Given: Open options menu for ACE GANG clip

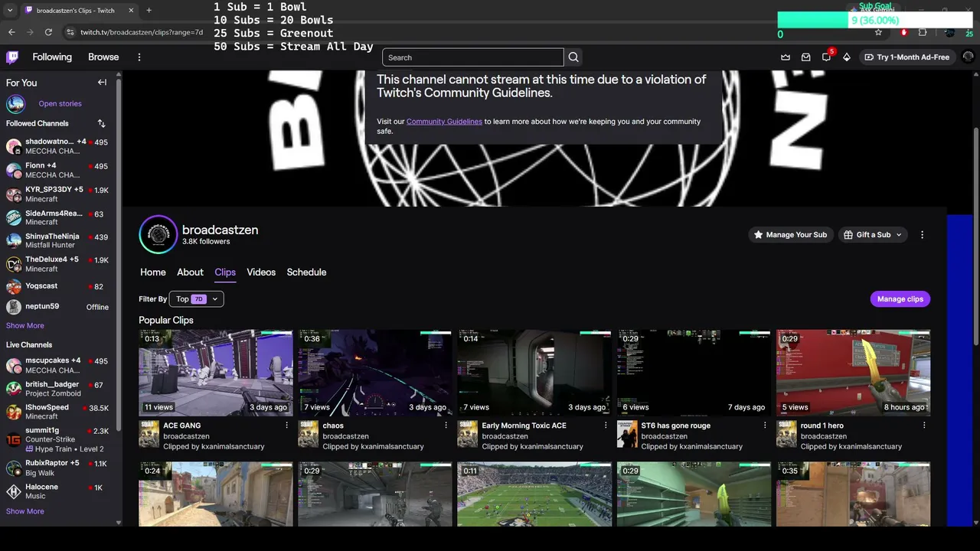Looking at the screenshot, I should click(x=287, y=425).
